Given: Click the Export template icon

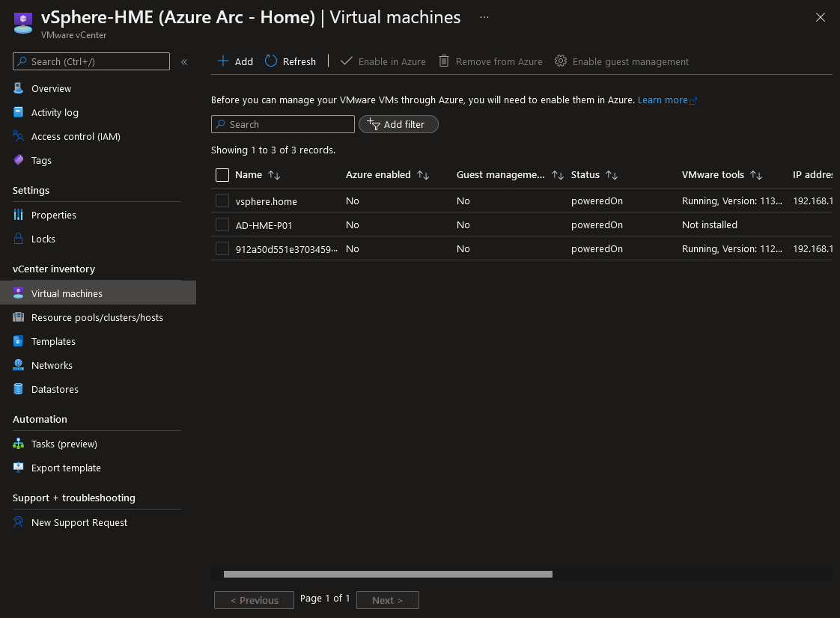Looking at the screenshot, I should (18, 468).
